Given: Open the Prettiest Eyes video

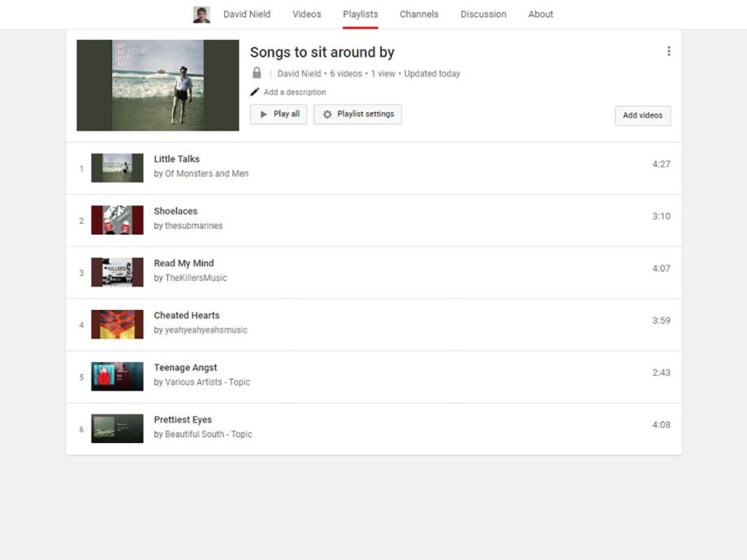Looking at the screenshot, I should click(x=183, y=420).
